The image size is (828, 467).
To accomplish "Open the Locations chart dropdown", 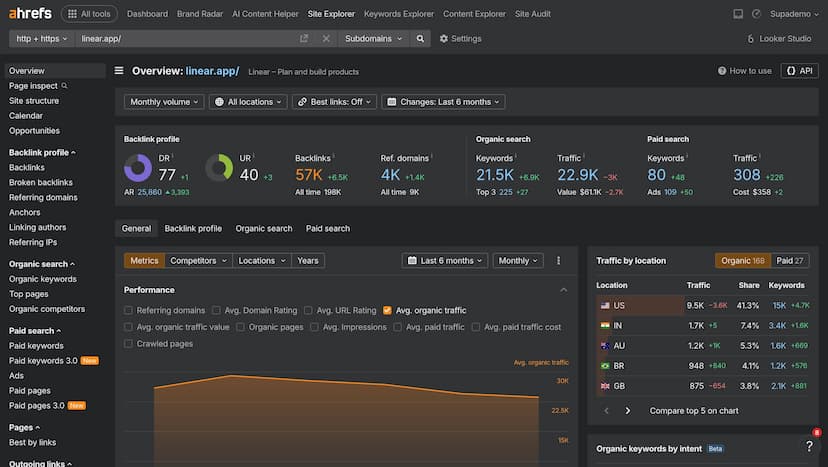I will pyautogui.click(x=262, y=260).
